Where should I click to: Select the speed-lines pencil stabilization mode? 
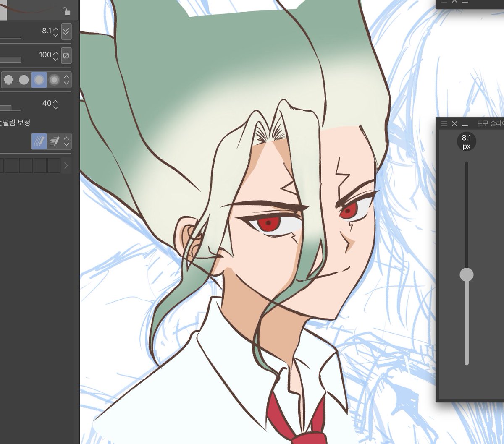[54, 141]
